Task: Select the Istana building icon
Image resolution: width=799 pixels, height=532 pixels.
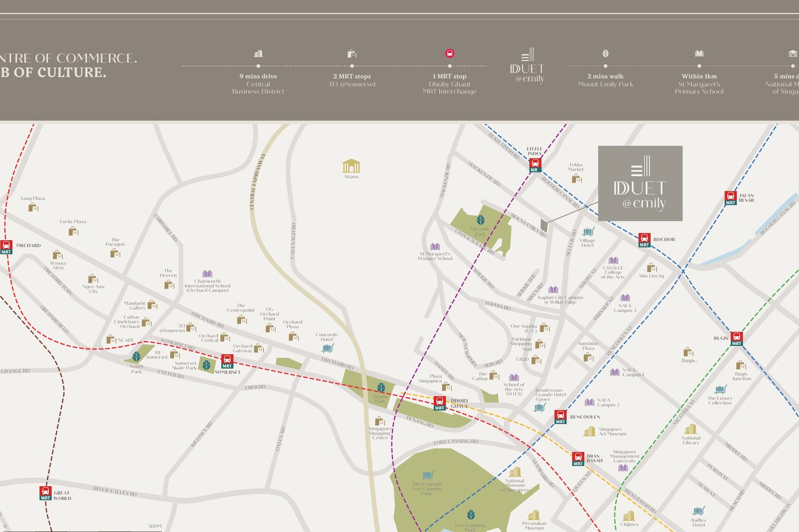Action: click(x=351, y=166)
